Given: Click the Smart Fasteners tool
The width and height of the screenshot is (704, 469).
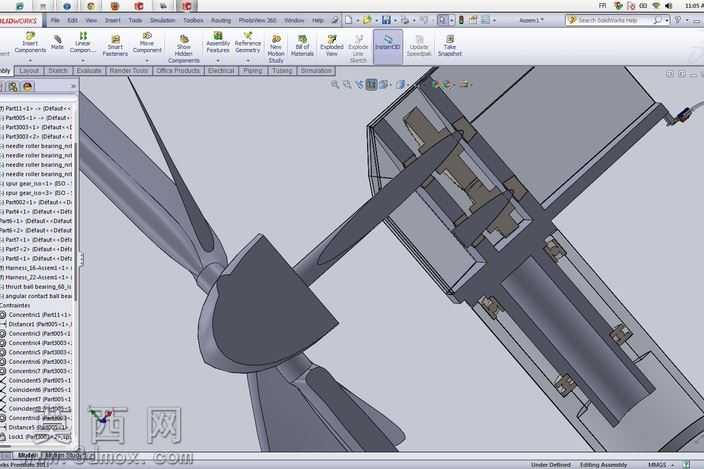Looking at the screenshot, I should pos(115,45).
